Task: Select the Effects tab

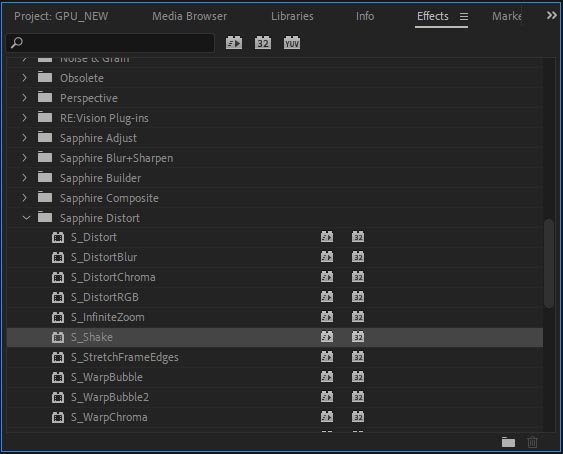Action: (433, 16)
